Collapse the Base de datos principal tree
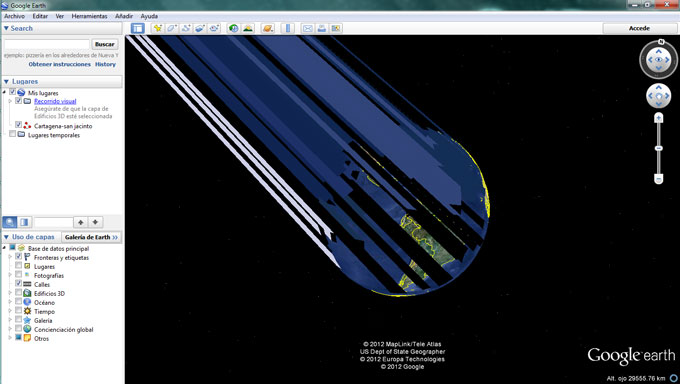The image size is (680, 384). [4, 248]
